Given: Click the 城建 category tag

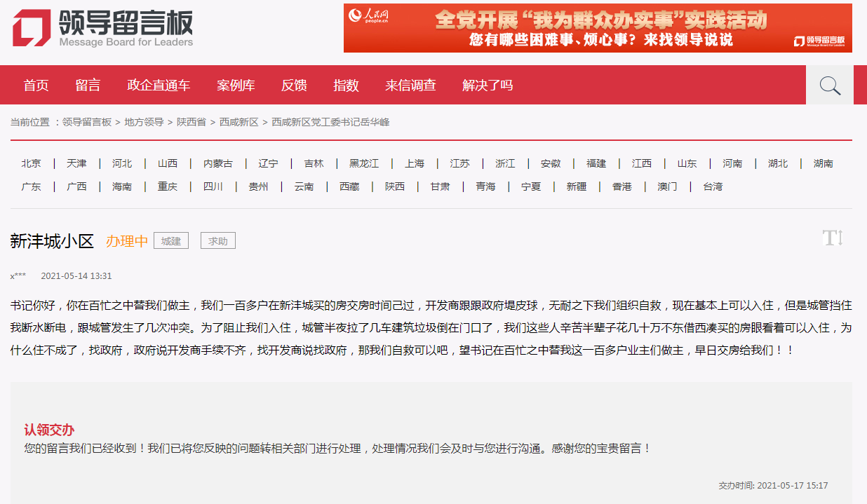Looking at the screenshot, I should tap(171, 241).
